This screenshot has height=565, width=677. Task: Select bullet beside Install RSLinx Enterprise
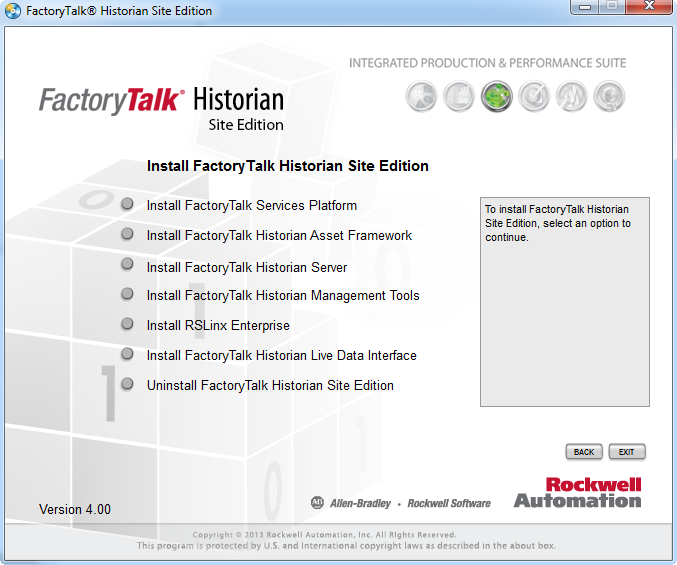point(127,324)
